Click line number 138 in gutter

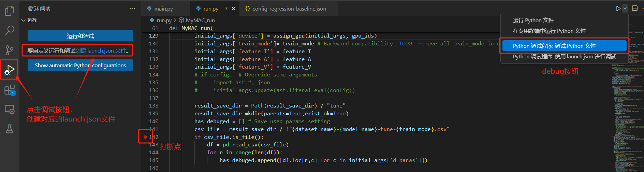153,106
